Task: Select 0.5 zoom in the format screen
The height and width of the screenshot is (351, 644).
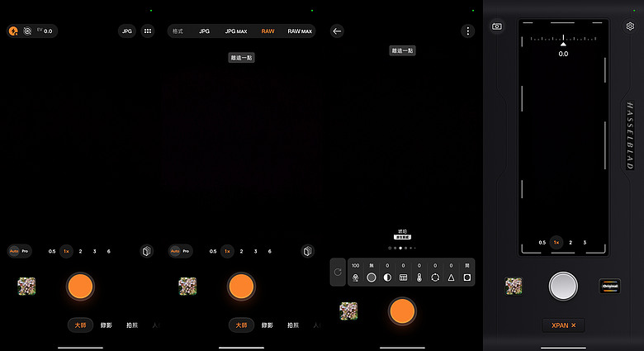Action: [213, 251]
